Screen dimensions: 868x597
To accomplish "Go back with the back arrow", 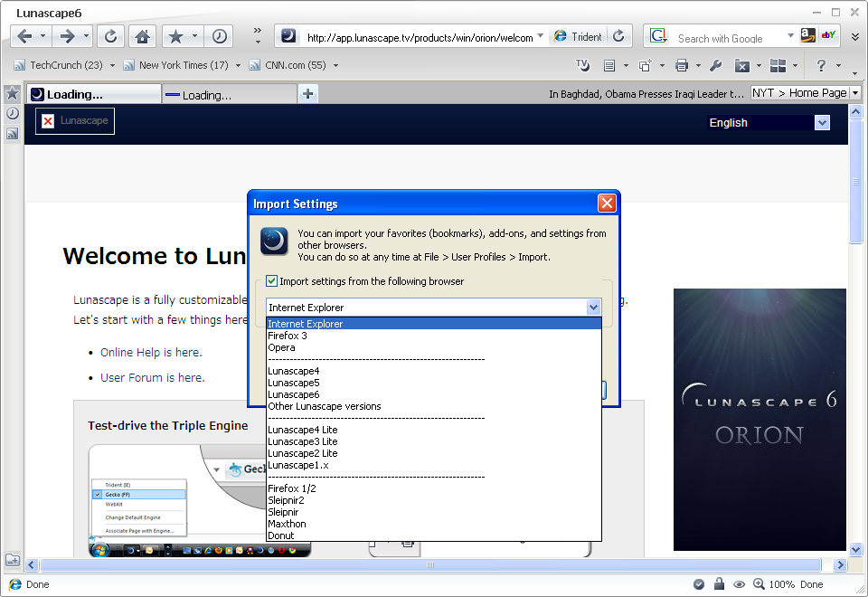I will pos(24,36).
